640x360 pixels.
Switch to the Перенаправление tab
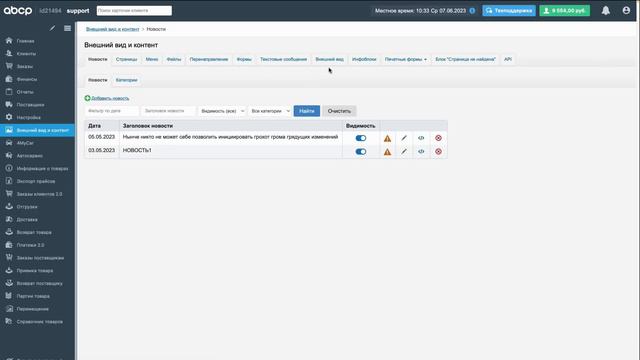coord(209,59)
